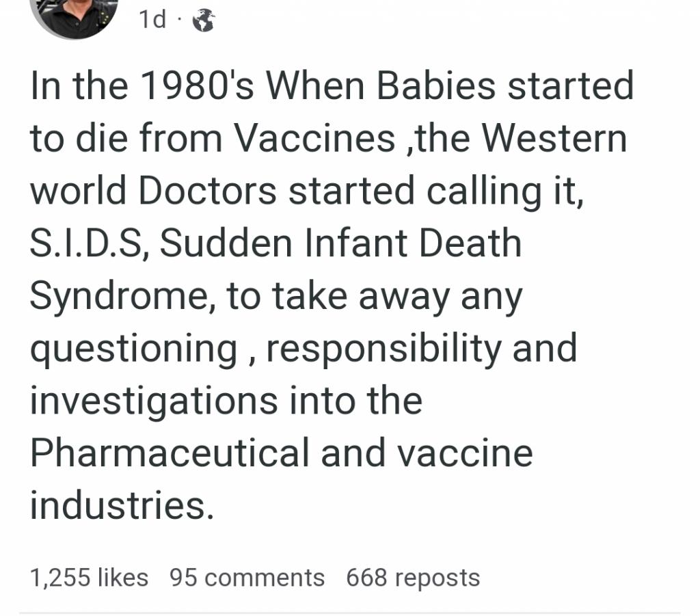This screenshot has width=700, height=616.
Task: Click the public globe audience icon
Action: 203,21
